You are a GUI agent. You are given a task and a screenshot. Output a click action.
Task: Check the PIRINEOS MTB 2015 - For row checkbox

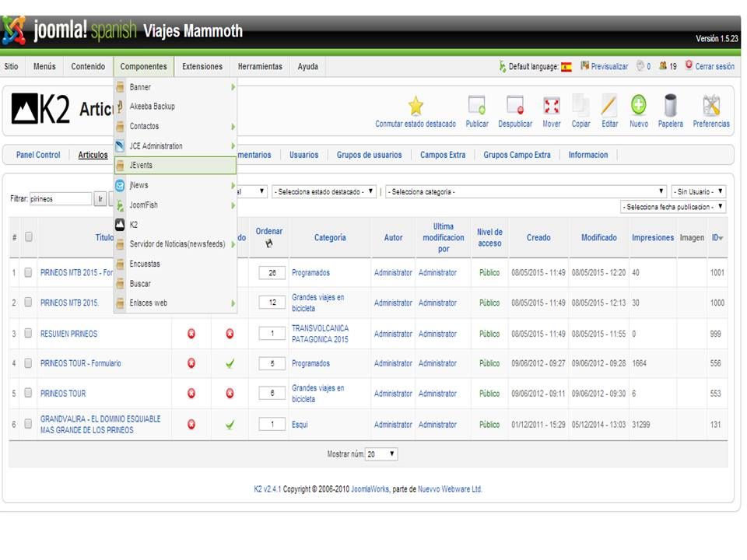coord(28,272)
